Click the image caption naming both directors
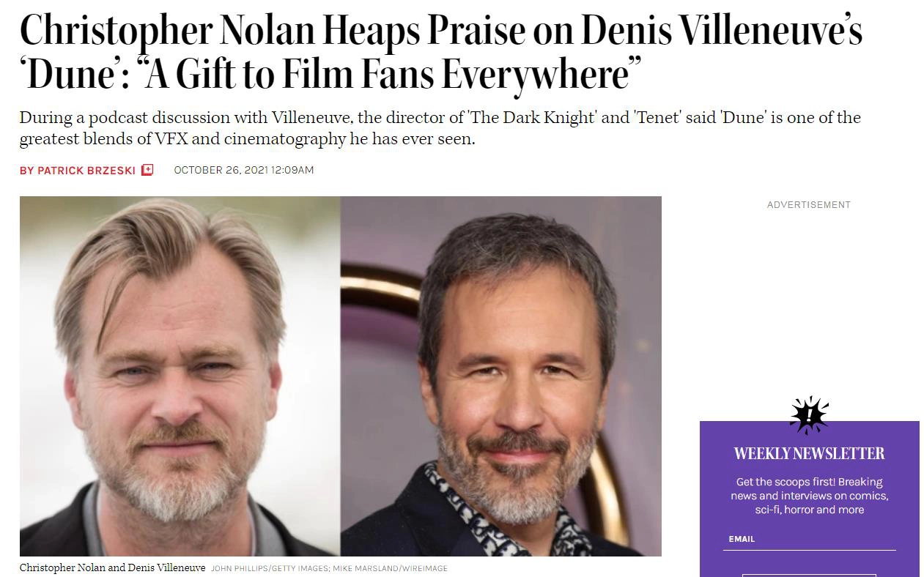Screen dimensions: 924x577 click(112, 568)
